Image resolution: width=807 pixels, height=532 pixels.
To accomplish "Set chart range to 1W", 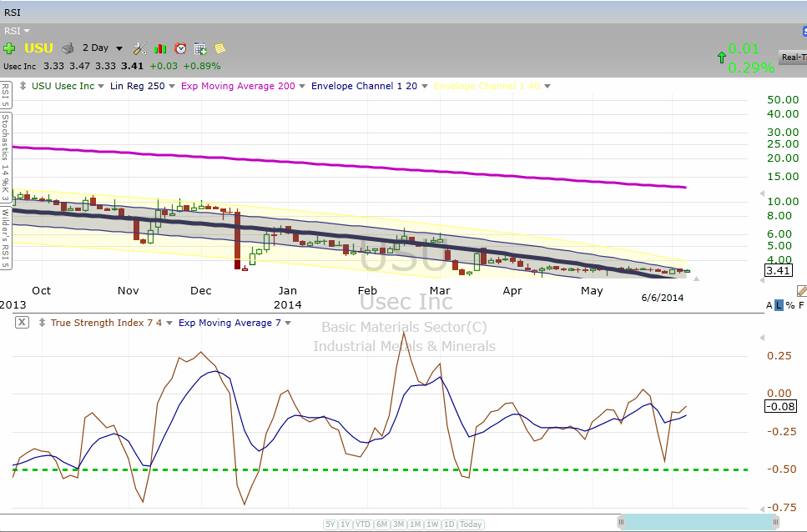I will [x=432, y=524].
